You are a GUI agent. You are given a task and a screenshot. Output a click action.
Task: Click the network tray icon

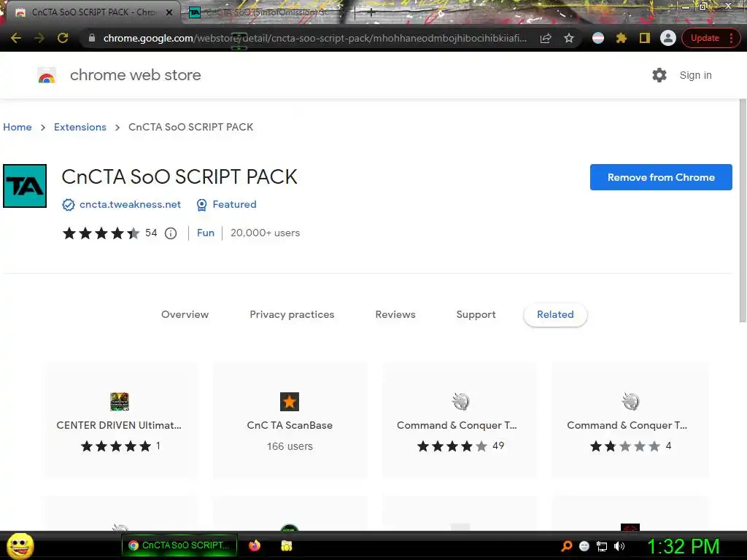[x=602, y=547]
